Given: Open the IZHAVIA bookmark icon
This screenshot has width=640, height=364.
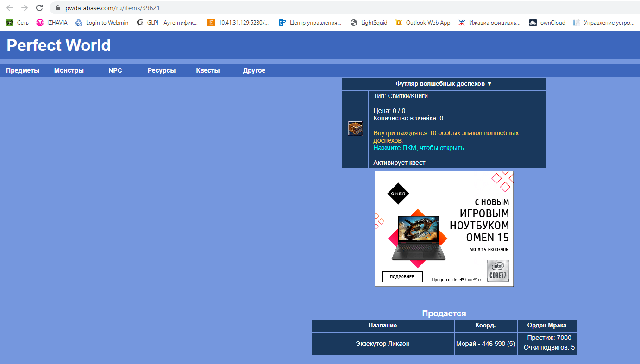Looking at the screenshot, I should [x=40, y=23].
